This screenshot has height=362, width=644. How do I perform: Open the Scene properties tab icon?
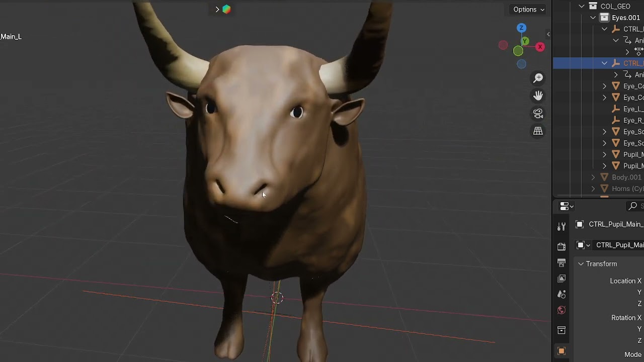point(561,294)
